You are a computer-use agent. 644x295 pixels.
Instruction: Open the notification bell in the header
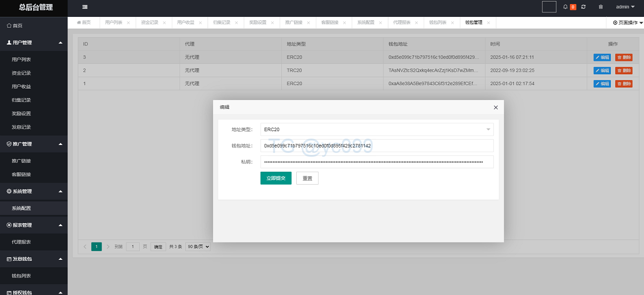coord(565,7)
